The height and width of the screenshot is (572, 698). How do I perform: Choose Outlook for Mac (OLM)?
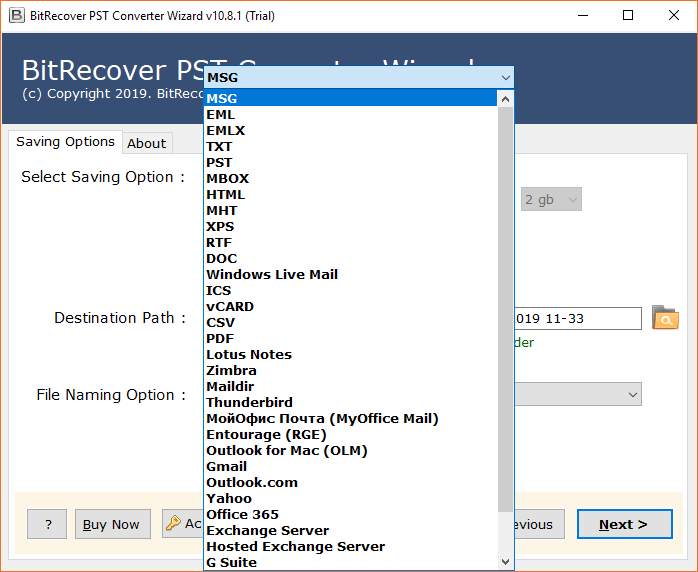[x=350, y=451]
